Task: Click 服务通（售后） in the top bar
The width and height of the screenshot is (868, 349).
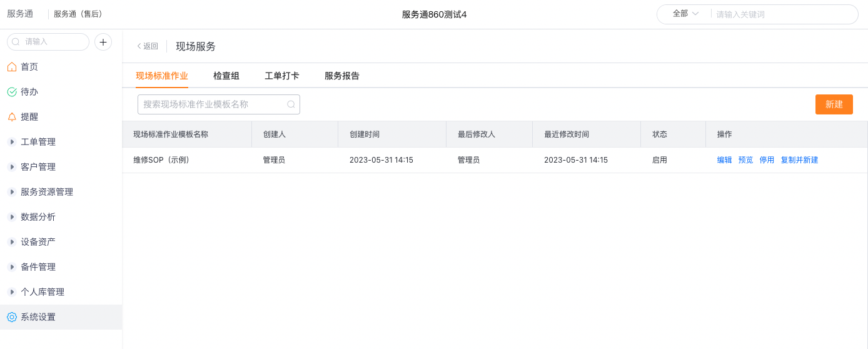Action: [x=78, y=14]
